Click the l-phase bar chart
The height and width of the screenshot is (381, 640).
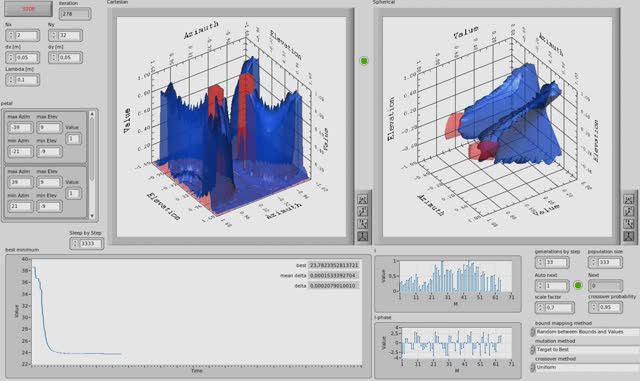pos(456,343)
